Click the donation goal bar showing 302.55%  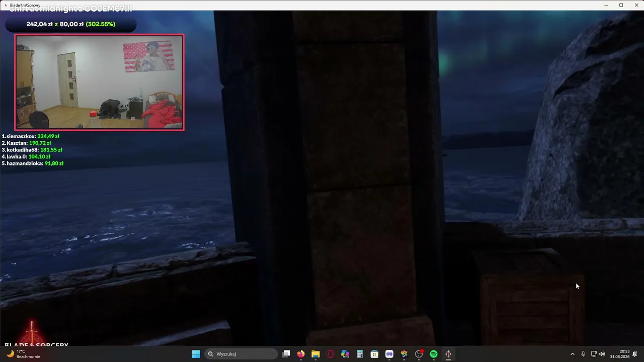71,24
